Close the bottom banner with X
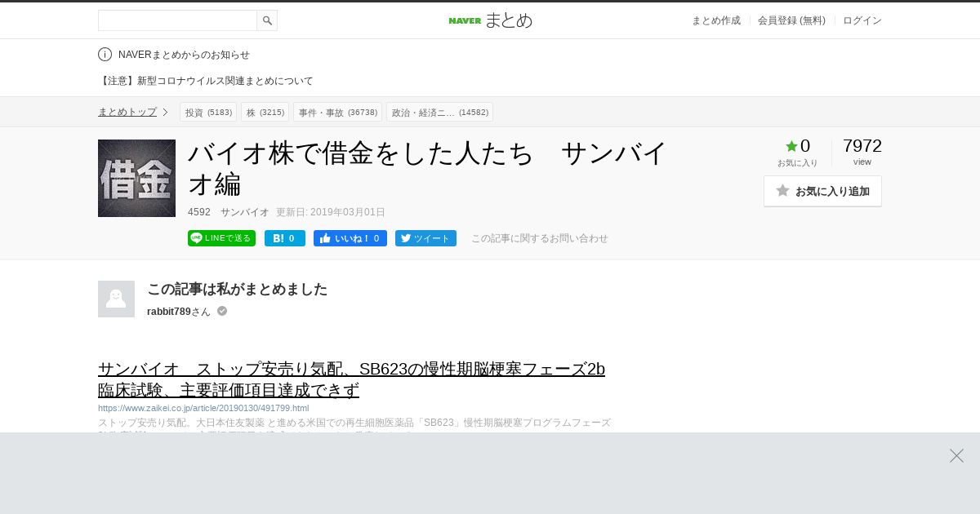Screen dimensions: 980x514 tap(956, 455)
